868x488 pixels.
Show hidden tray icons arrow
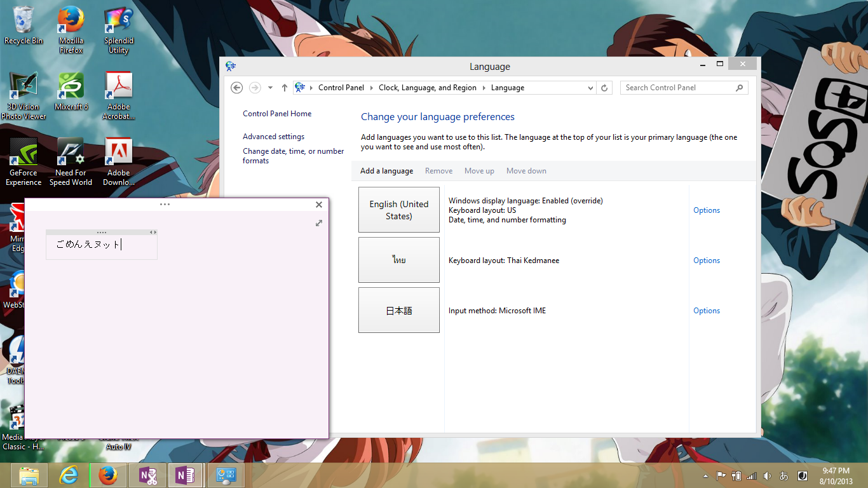click(706, 476)
